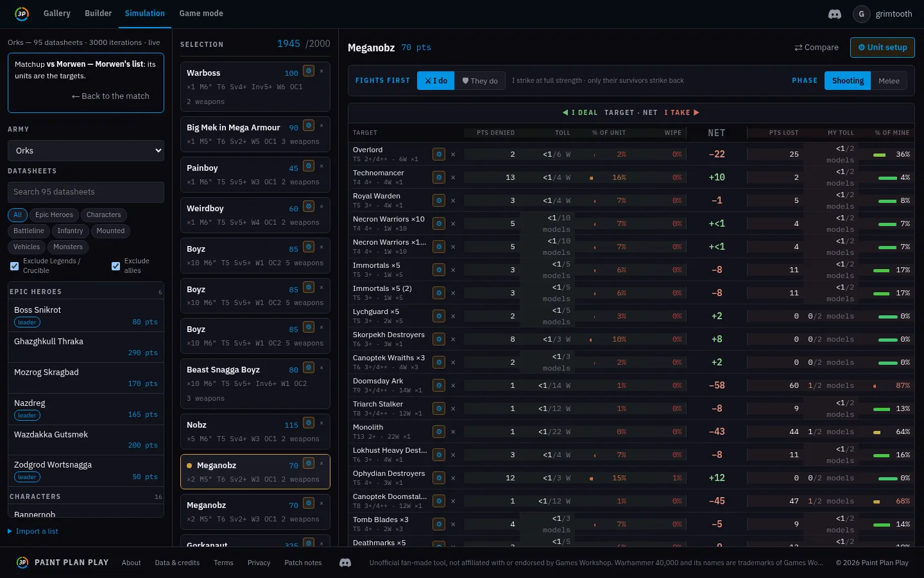Click the Compare button
The image size is (924, 578).
click(x=816, y=48)
